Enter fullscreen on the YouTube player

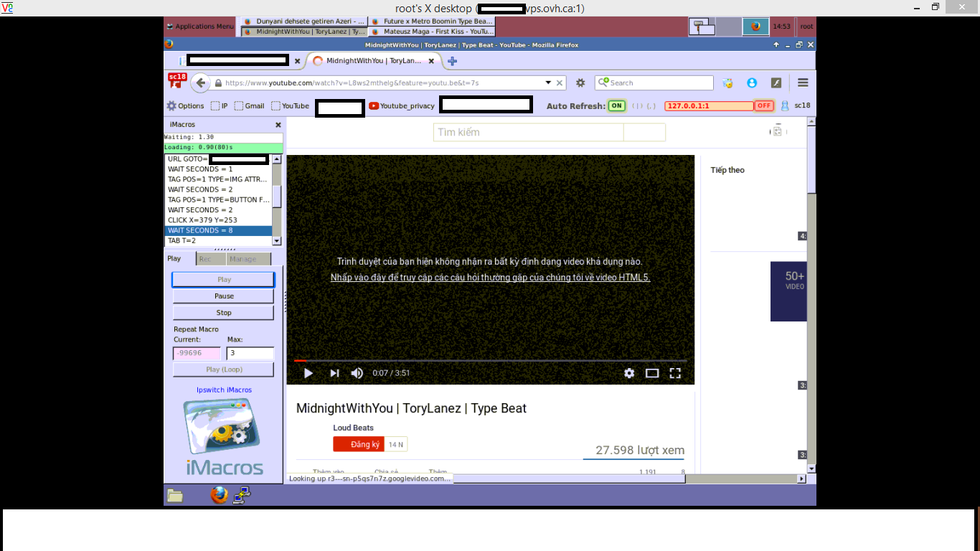click(x=675, y=373)
